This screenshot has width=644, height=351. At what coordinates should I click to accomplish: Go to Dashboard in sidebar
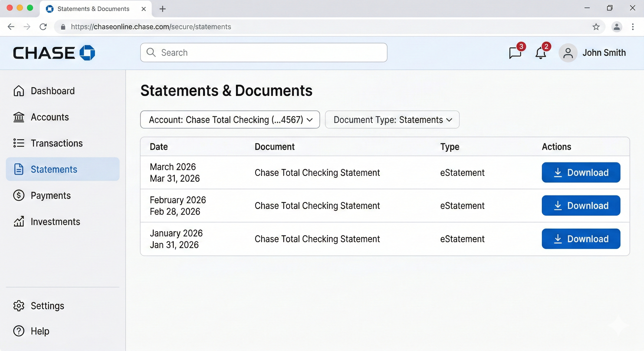click(53, 91)
